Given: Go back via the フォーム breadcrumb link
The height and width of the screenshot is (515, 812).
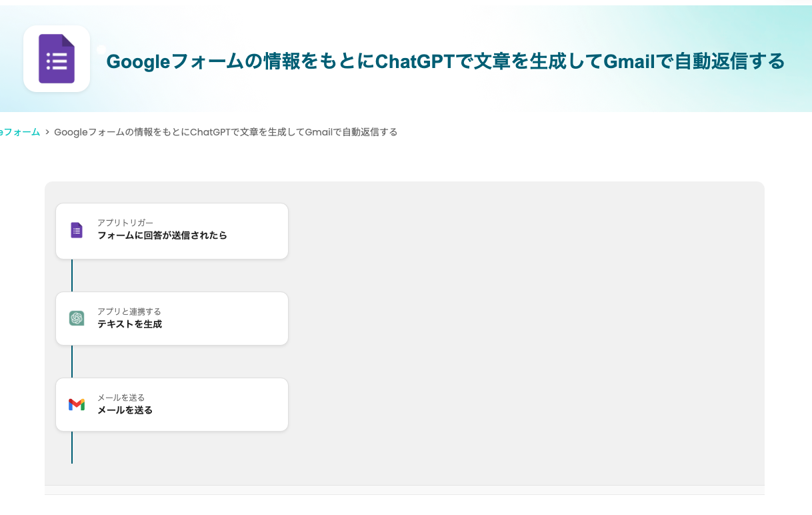Looking at the screenshot, I should pyautogui.click(x=20, y=132).
